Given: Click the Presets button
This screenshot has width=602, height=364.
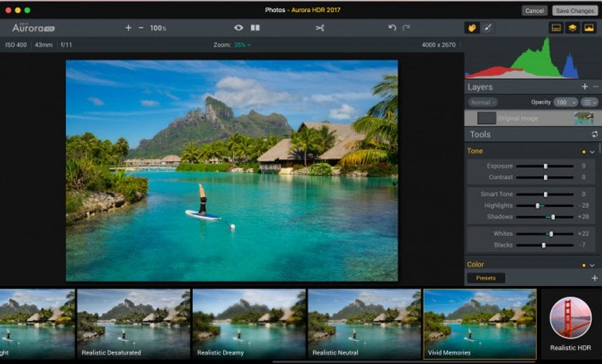Looking at the screenshot, I should click(486, 278).
